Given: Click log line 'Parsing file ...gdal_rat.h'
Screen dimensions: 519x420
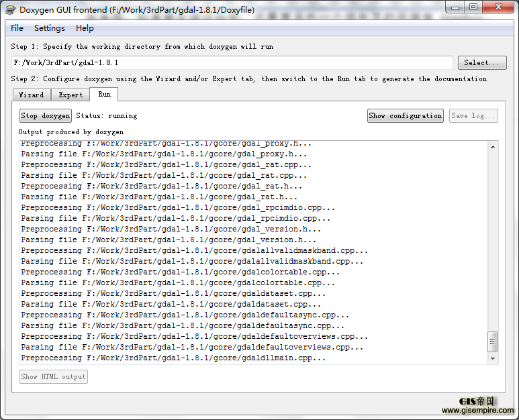Looking at the screenshot, I should click(x=159, y=197).
